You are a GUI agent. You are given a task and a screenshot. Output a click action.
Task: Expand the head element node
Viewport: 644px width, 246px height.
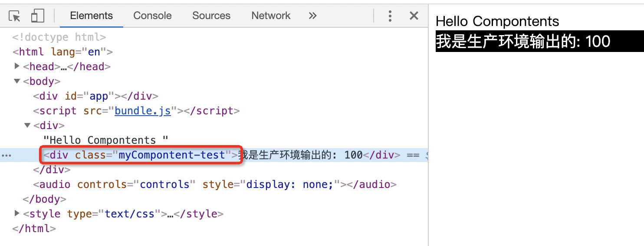point(17,66)
